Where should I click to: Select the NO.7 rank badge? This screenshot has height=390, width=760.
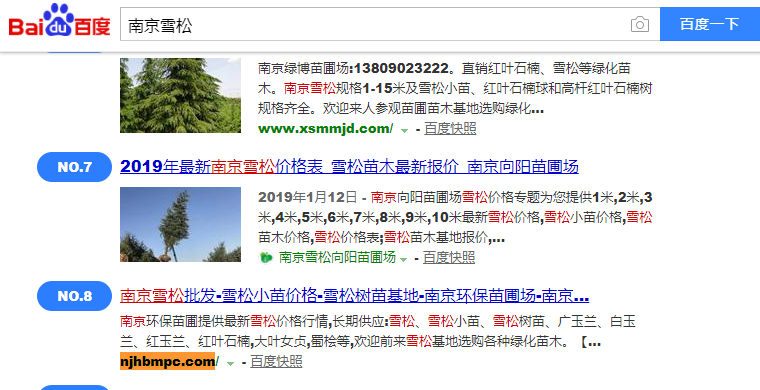74,167
